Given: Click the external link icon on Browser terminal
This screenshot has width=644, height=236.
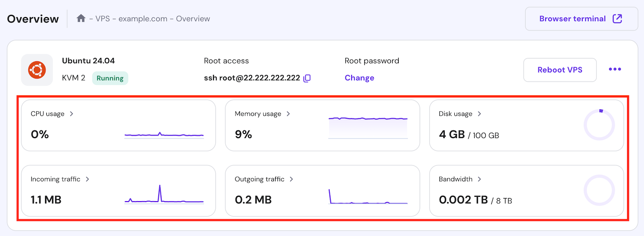Looking at the screenshot, I should [x=618, y=19].
